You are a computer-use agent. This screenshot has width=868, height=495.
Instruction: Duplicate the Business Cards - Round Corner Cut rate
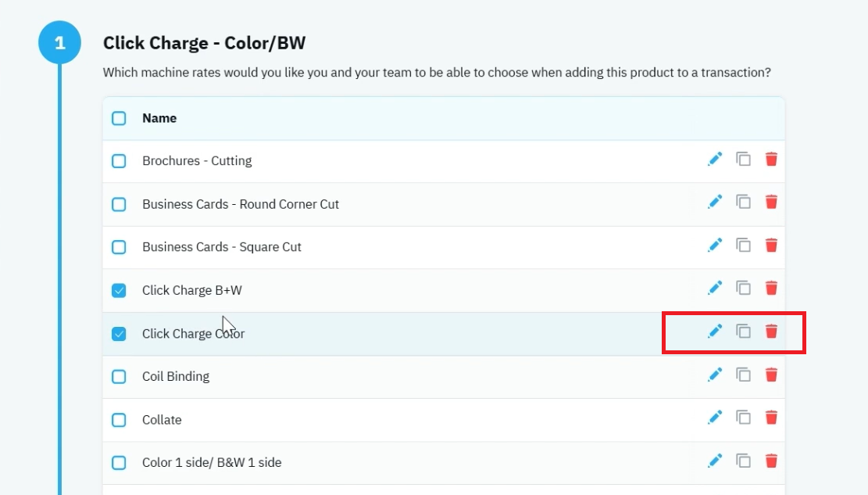(x=744, y=203)
